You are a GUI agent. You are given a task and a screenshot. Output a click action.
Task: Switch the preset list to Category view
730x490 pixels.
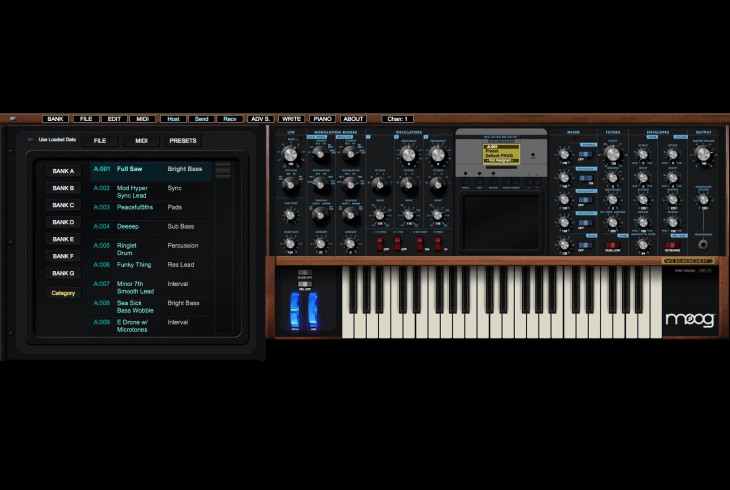click(63, 293)
